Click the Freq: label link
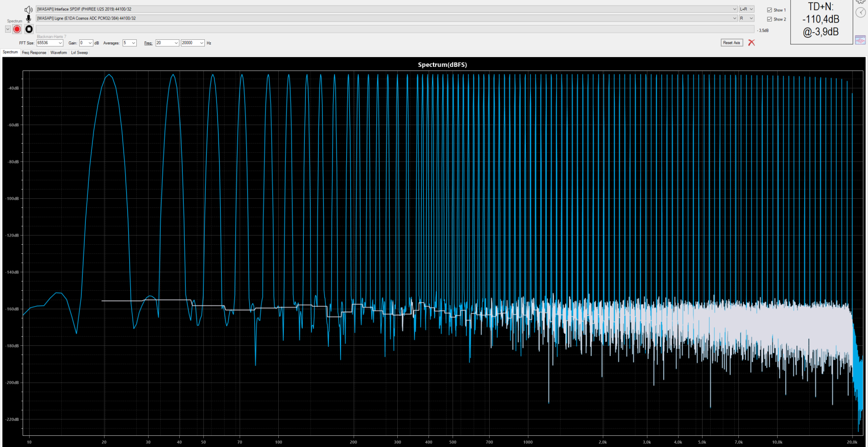Screen dimensions: 868x447 point(148,43)
